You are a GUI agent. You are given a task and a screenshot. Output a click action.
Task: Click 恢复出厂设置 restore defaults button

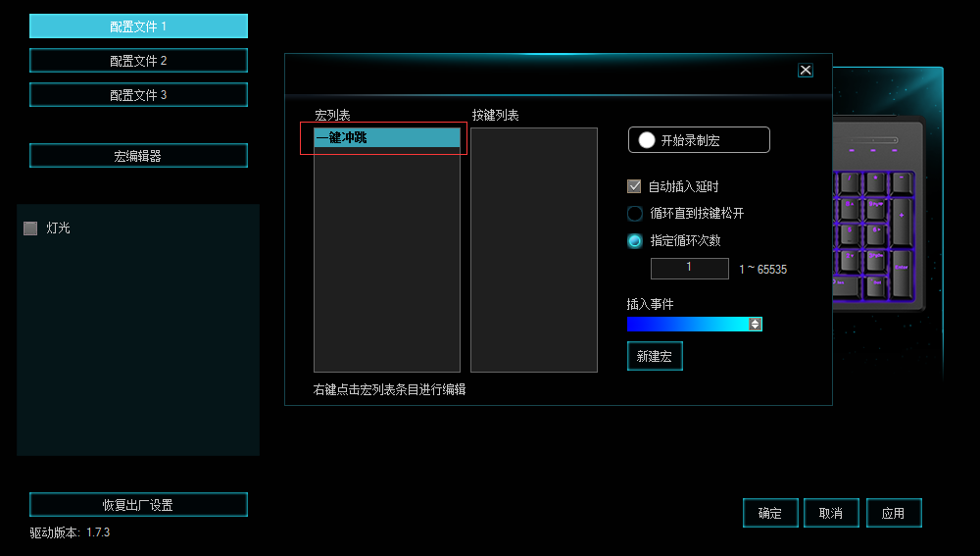point(138,505)
